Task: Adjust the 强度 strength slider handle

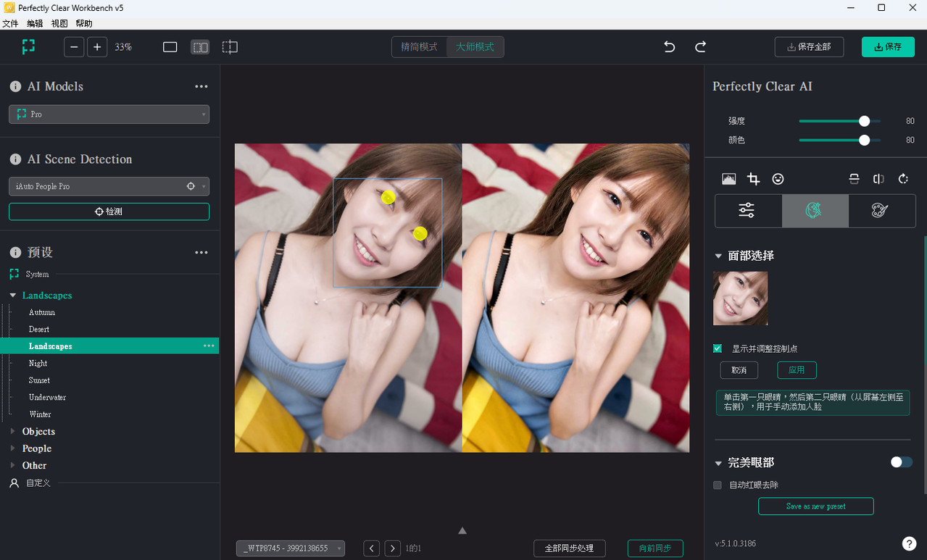Action: coord(864,121)
